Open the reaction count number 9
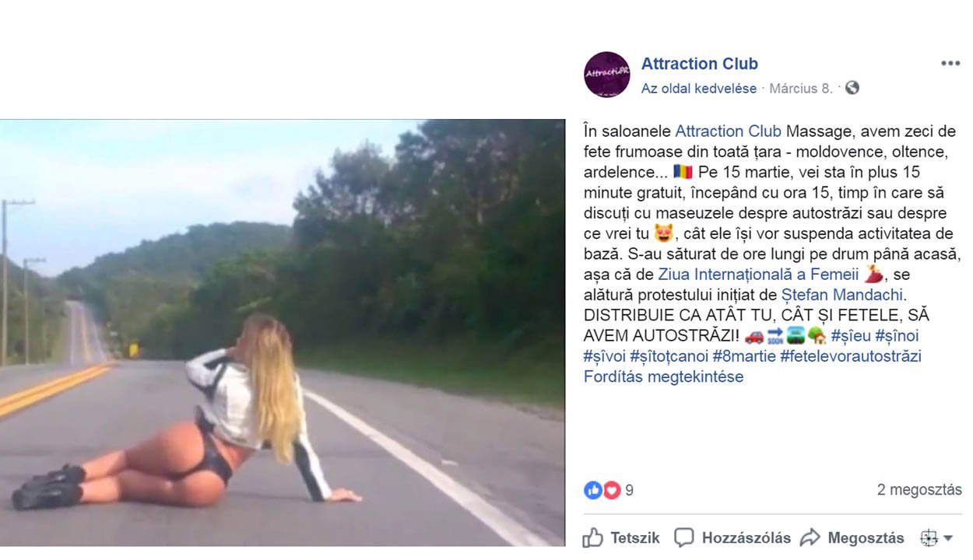Viewport: 973px width, 560px height. point(629,490)
